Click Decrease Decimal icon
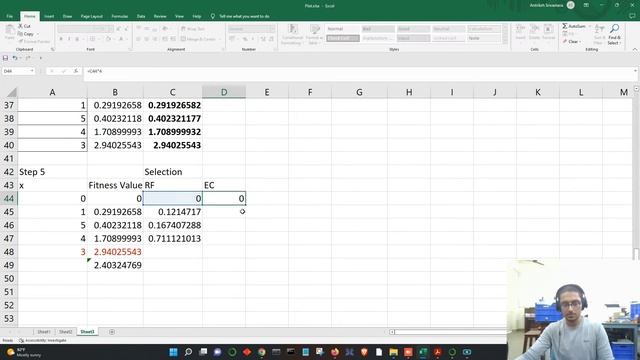 coord(271,39)
